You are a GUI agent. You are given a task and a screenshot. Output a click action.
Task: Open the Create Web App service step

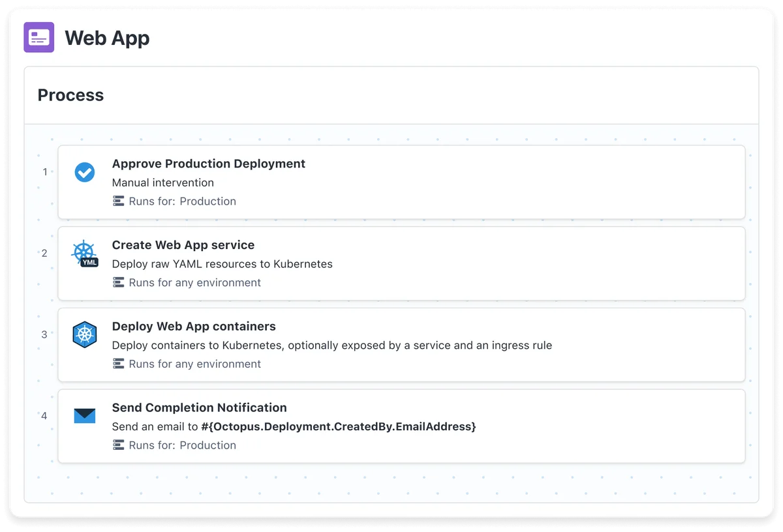point(401,263)
